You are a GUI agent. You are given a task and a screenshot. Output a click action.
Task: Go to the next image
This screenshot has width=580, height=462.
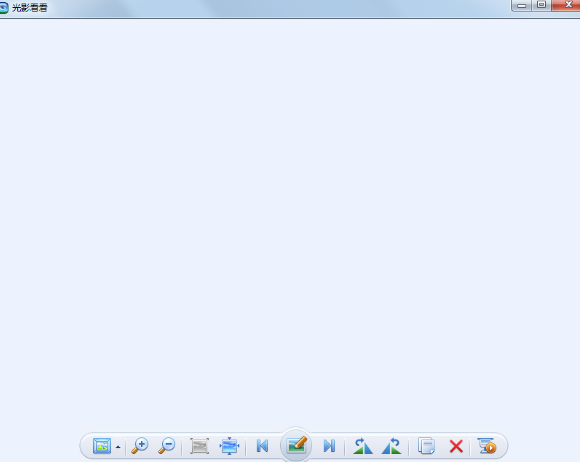tap(329, 446)
